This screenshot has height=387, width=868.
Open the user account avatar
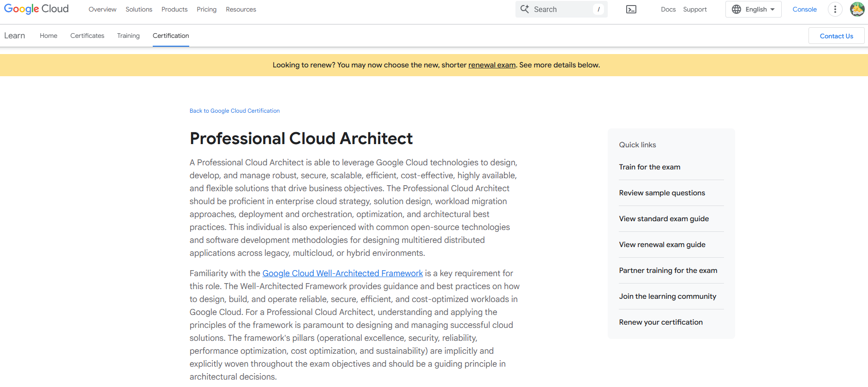click(x=857, y=9)
